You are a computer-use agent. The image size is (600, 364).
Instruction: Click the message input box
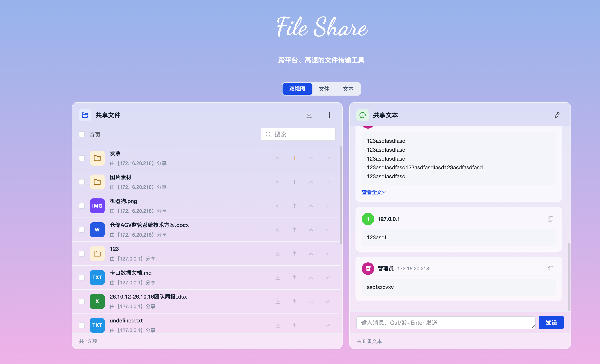(x=446, y=323)
